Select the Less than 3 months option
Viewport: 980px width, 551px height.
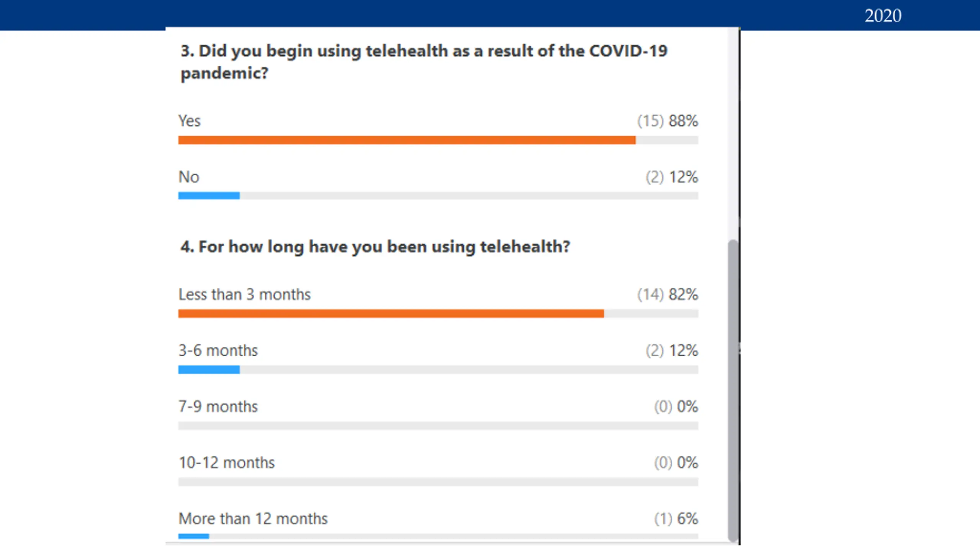tap(245, 295)
